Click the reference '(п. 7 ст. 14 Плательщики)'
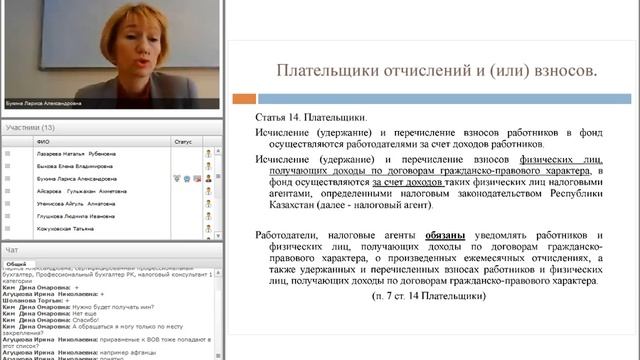Viewport: 640px width, 360px height. point(429,296)
